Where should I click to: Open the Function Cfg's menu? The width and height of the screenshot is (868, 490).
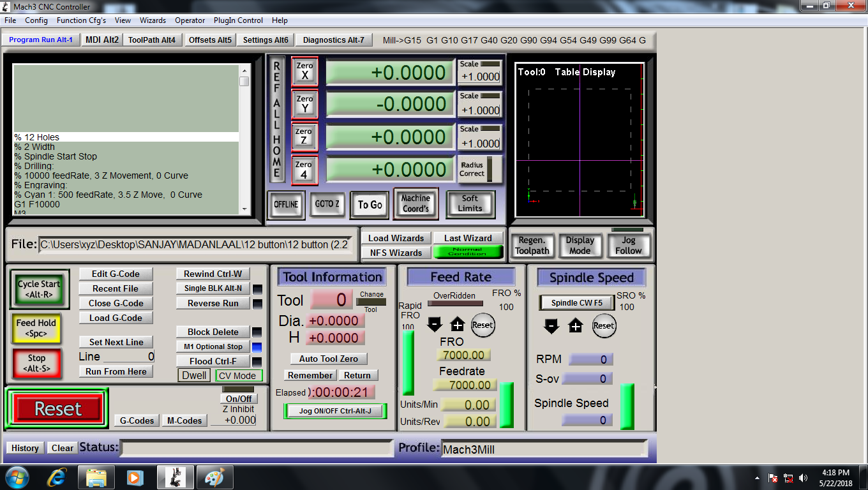click(81, 20)
